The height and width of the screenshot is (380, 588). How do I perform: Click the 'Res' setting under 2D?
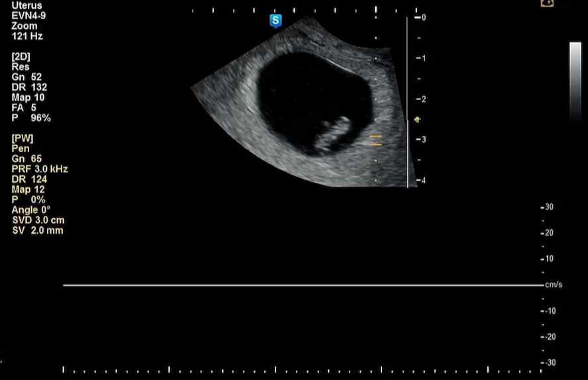coord(21,67)
